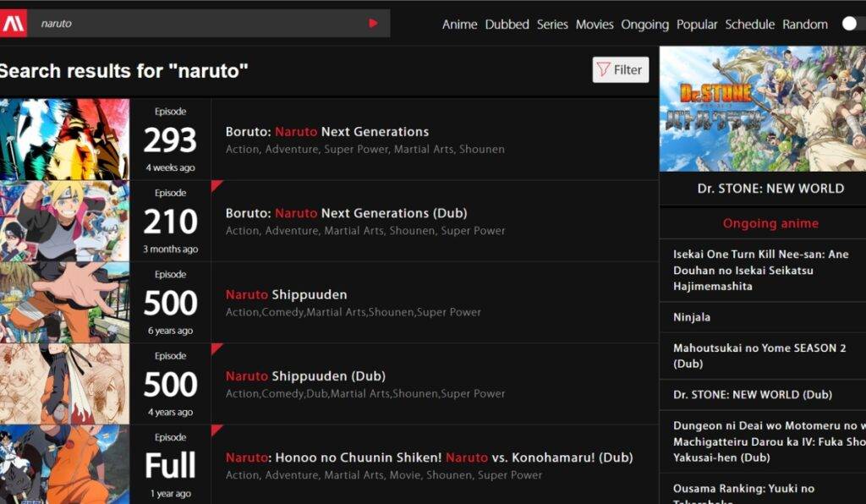Click thumbnail of Naruto Shippuuden (Dub)
The height and width of the screenshot is (504, 866).
pyautogui.click(x=64, y=384)
